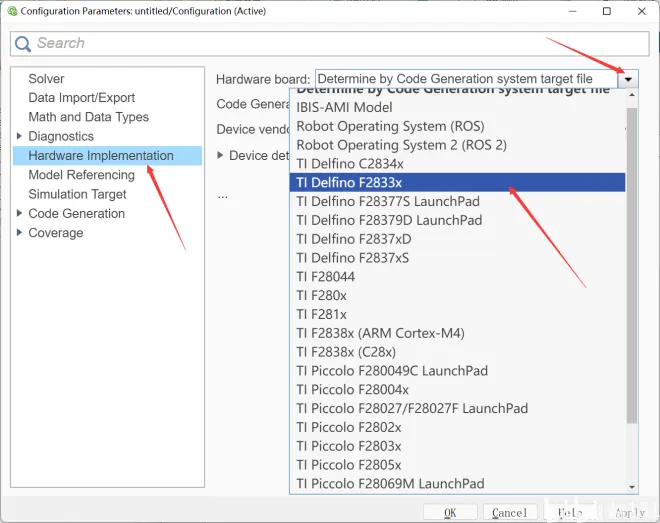Expand the Device details section
Screen dimensions: 660x523
point(220,155)
